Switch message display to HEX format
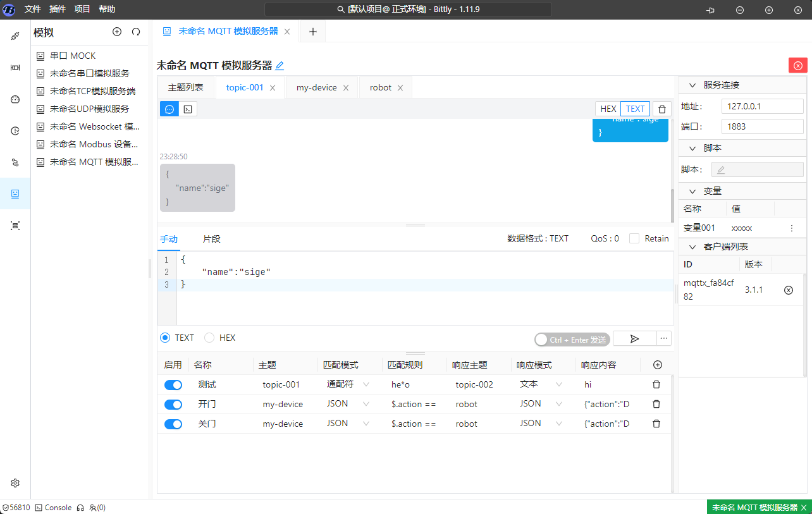 point(608,109)
